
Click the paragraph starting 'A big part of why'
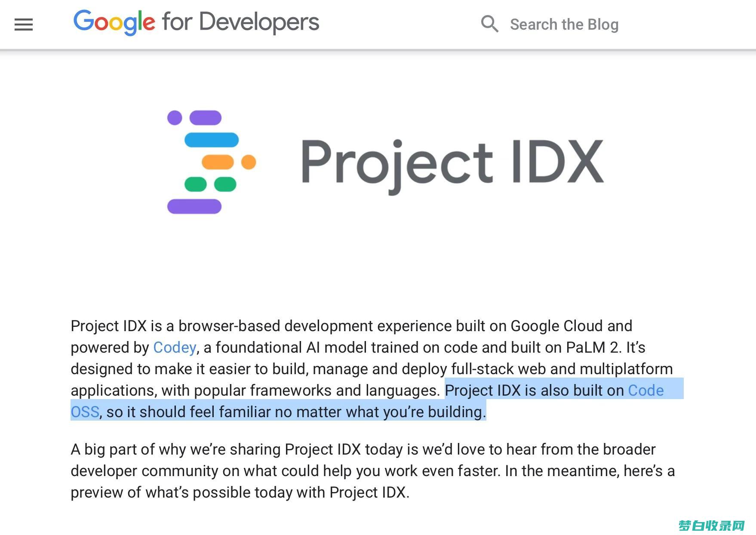click(372, 471)
